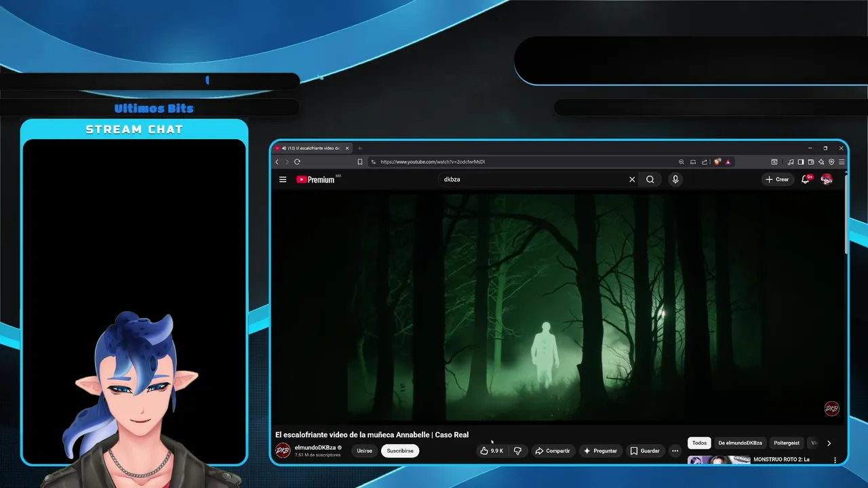Screen dimensions: 868x488
Task: Click the share icon in address bar
Action: click(x=705, y=162)
